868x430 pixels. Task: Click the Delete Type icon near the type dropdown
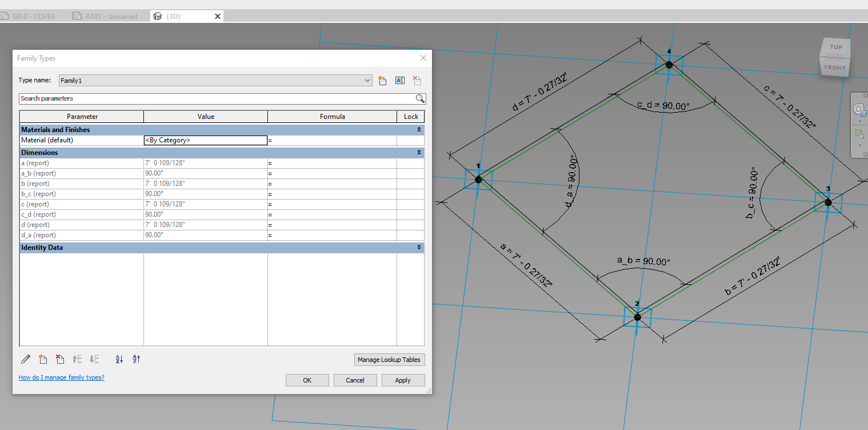pyautogui.click(x=417, y=80)
